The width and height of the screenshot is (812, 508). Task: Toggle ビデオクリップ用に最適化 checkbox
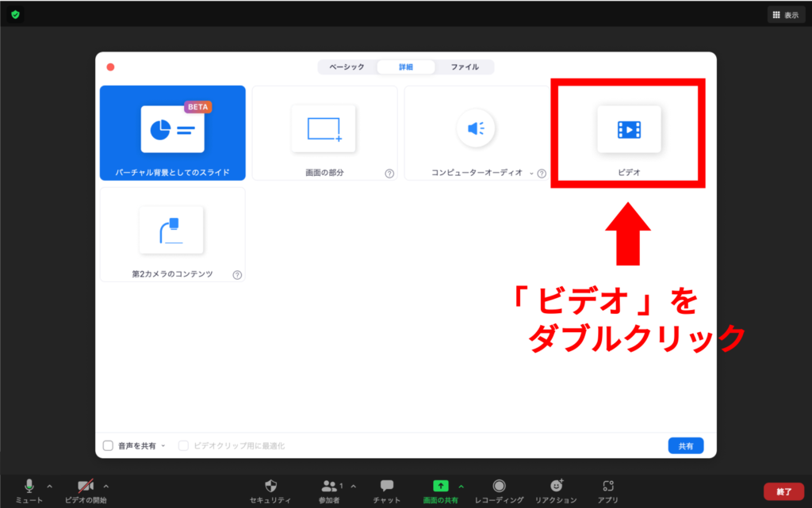[183, 445]
